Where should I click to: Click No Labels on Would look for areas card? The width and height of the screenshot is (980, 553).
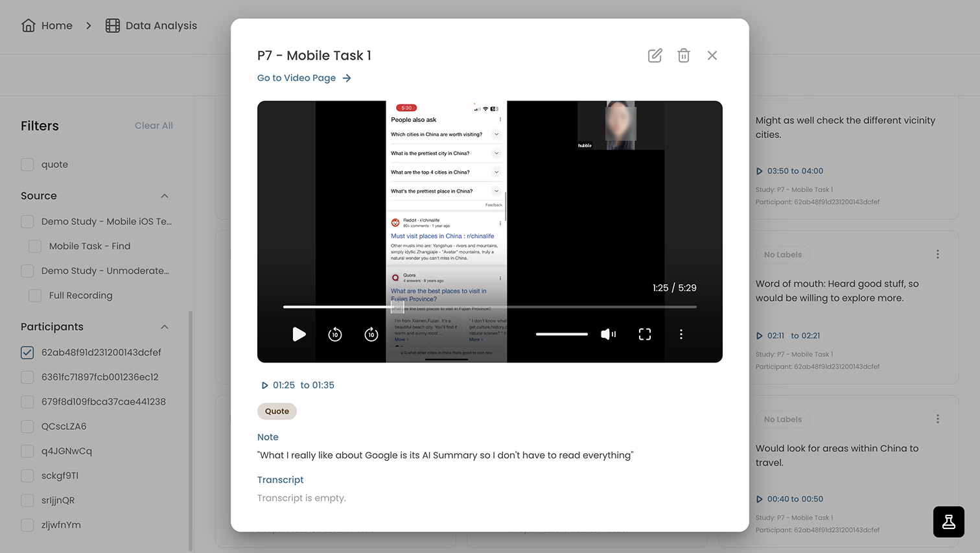coord(783,419)
